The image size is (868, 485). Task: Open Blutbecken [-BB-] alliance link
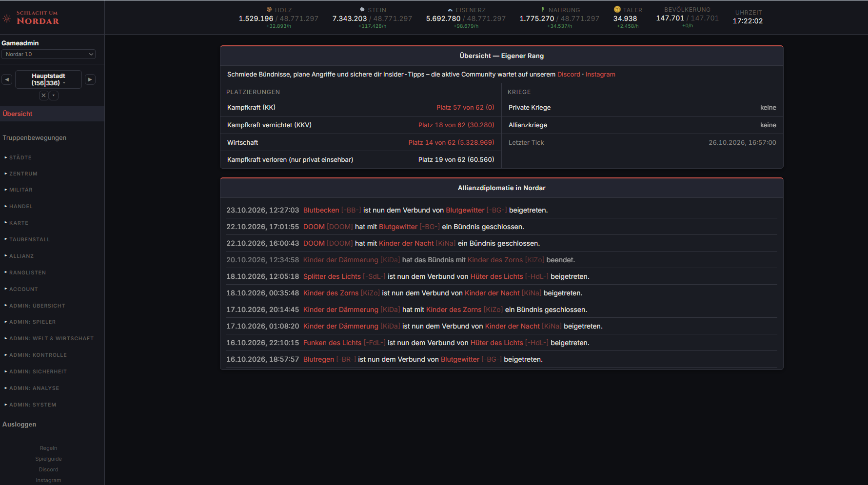[x=332, y=210]
